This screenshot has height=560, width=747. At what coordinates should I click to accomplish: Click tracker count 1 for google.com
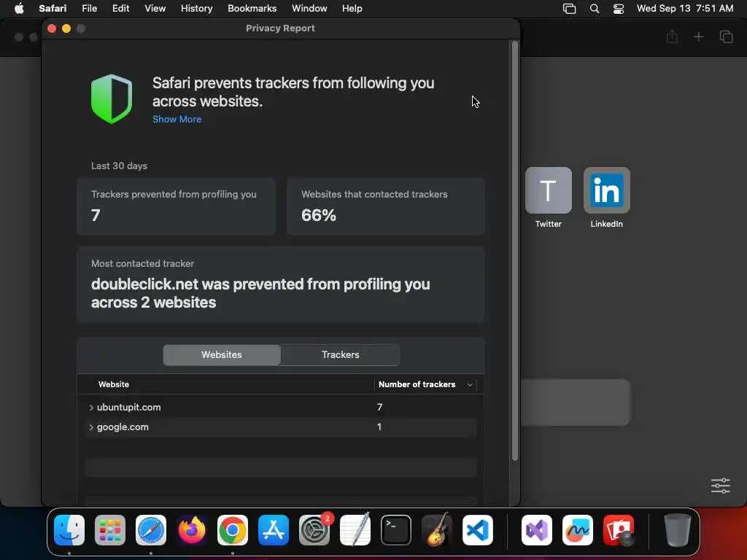pyautogui.click(x=379, y=427)
